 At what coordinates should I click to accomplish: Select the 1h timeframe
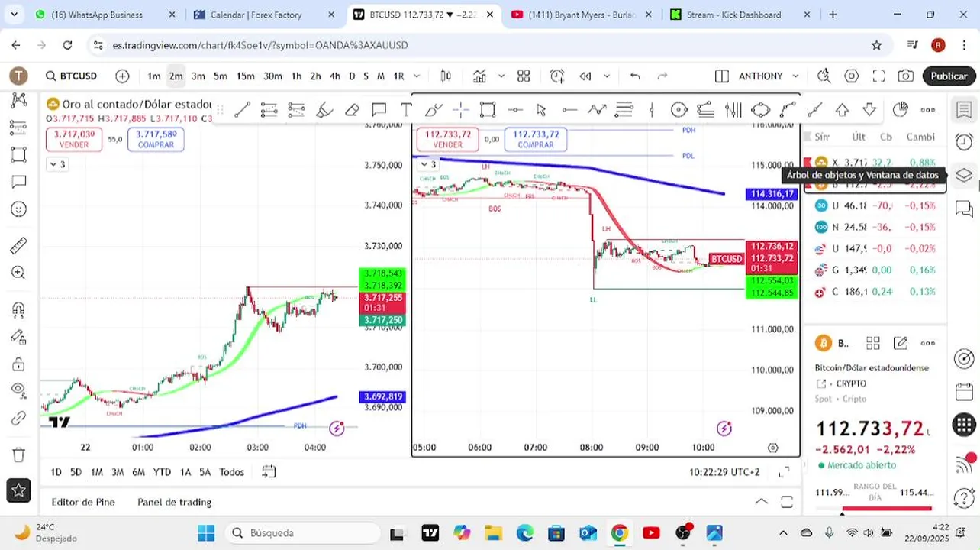[x=296, y=76]
